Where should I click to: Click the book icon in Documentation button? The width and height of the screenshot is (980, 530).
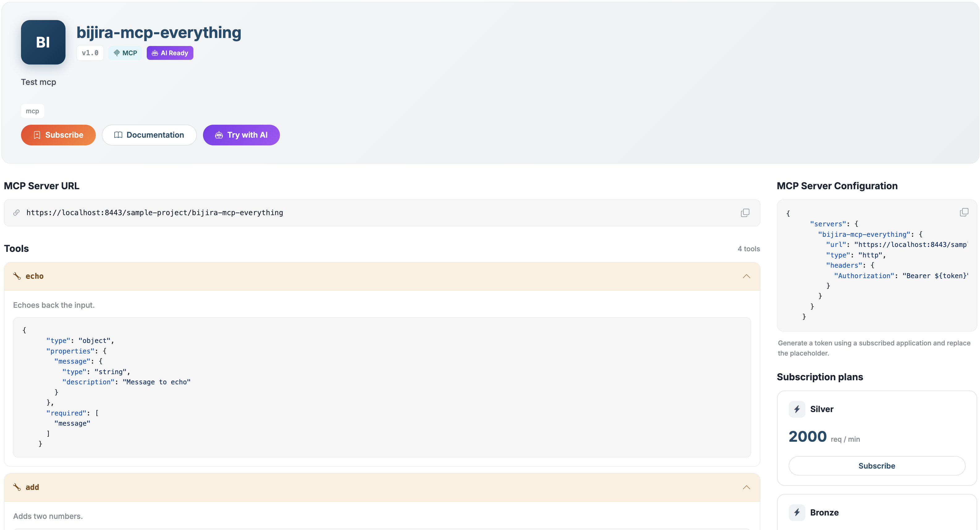coord(118,135)
